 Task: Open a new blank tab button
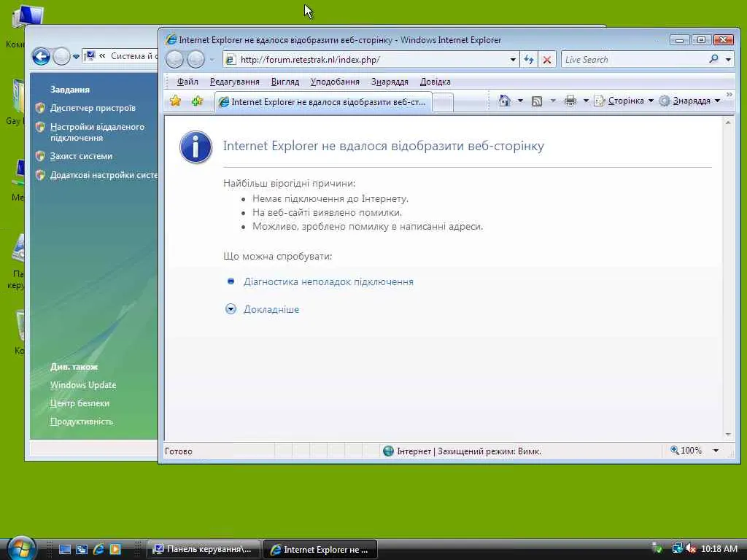point(443,102)
